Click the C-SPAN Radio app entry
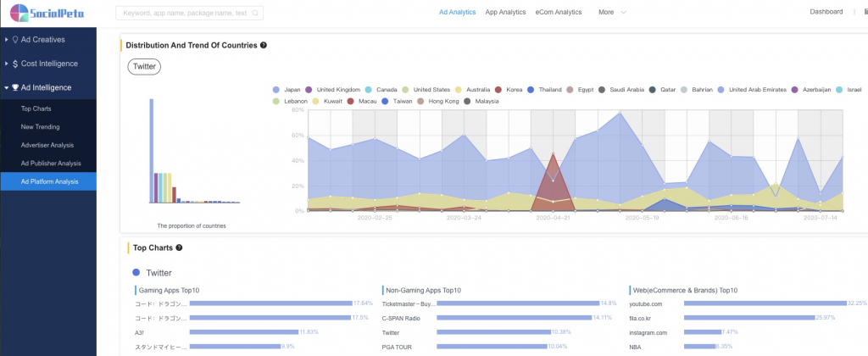 pyautogui.click(x=401, y=319)
